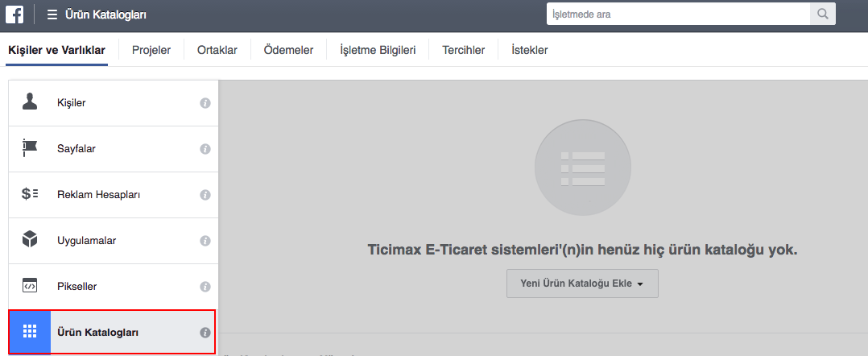
Task: Show info for Sayfalar row
Action: [205, 149]
